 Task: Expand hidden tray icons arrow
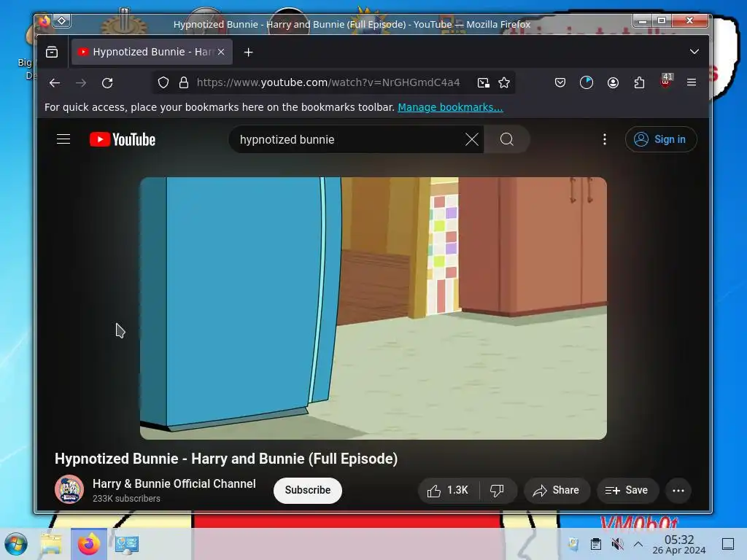(x=638, y=544)
